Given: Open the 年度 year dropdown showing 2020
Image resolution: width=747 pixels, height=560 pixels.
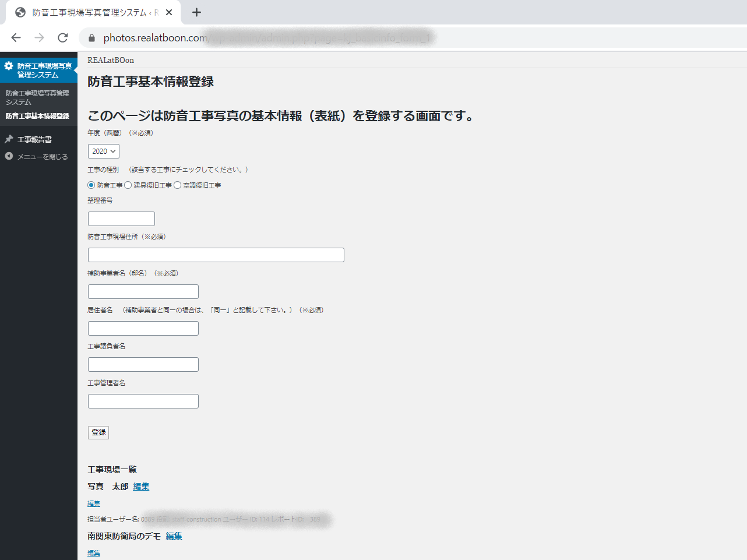Looking at the screenshot, I should [104, 152].
